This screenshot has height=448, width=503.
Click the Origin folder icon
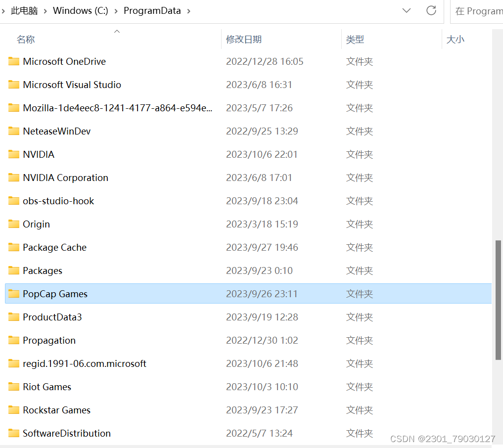pos(13,224)
